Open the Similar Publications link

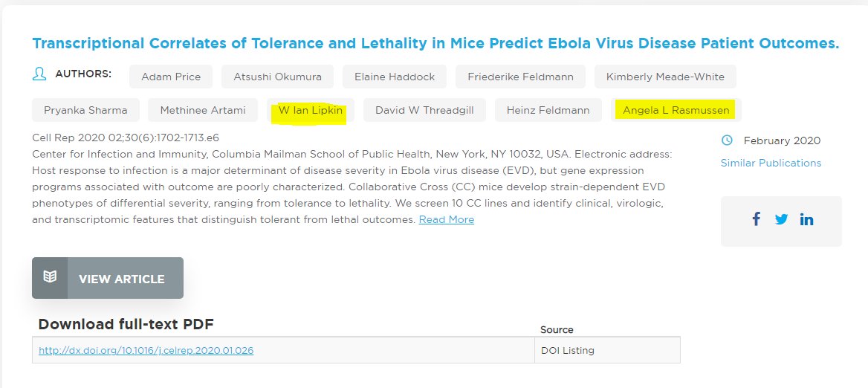pyautogui.click(x=771, y=163)
